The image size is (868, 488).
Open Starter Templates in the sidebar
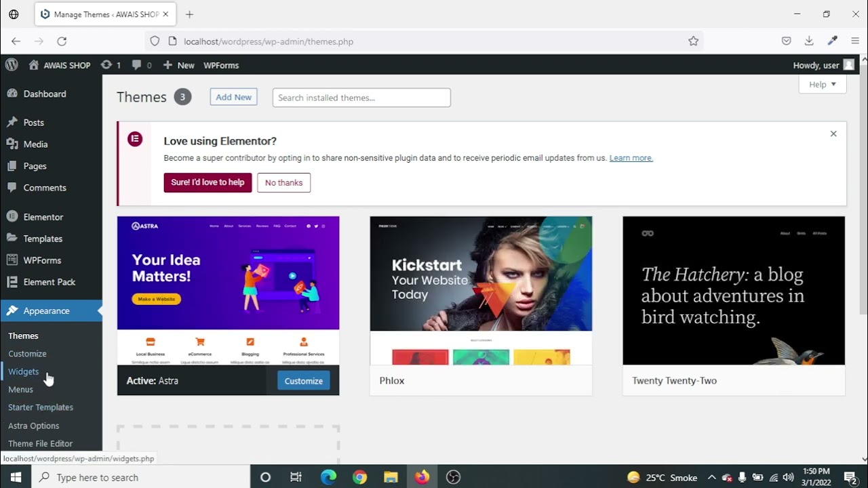41,407
